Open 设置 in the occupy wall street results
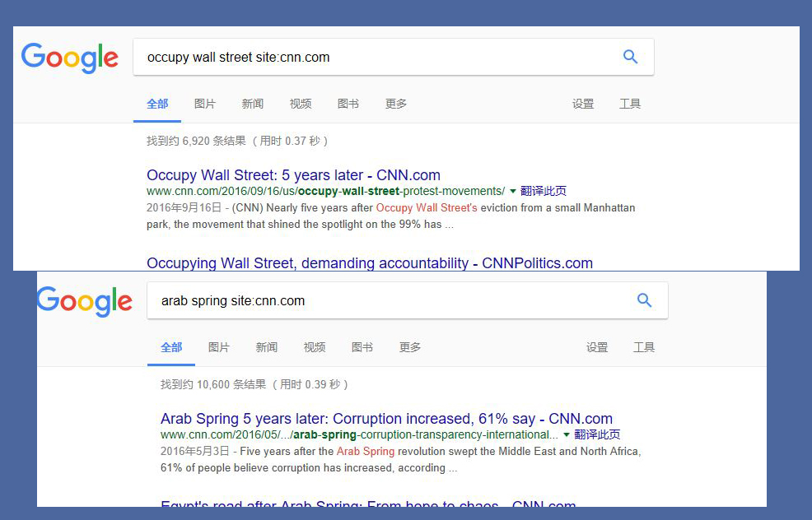 (583, 104)
